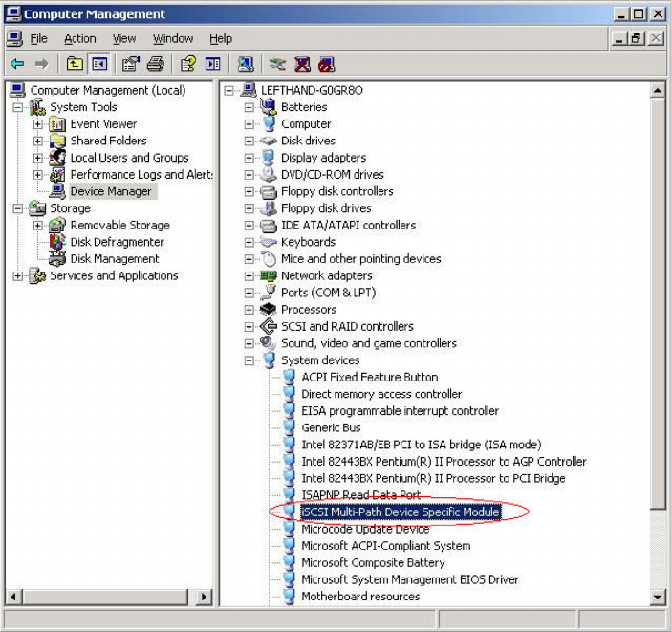This screenshot has width=672, height=632.
Task: Click Scan for hardware changes icon
Action: pos(247,64)
